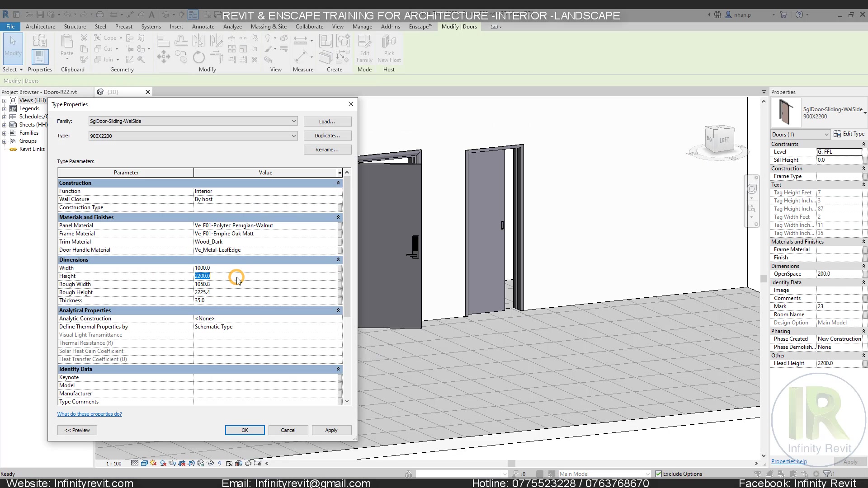The height and width of the screenshot is (488, 868).
Task: Toggle the Exclude Options checkbox
Action: coord(659,474)
